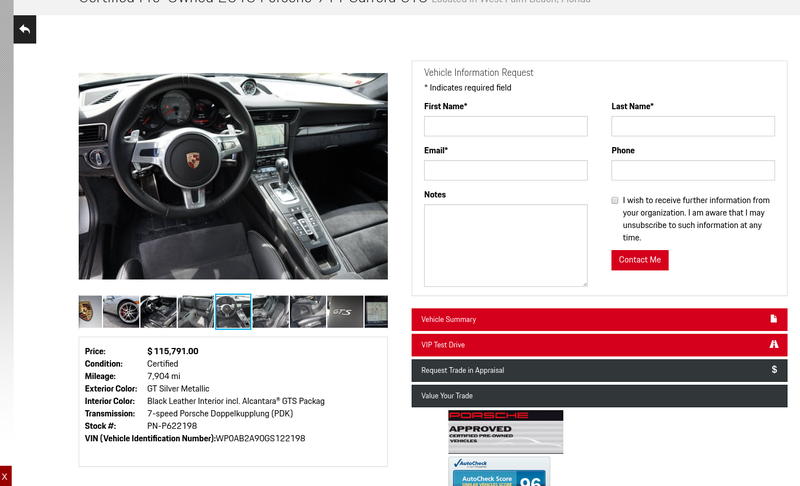Open the VIP Test Drive bar

pos(599,345)
